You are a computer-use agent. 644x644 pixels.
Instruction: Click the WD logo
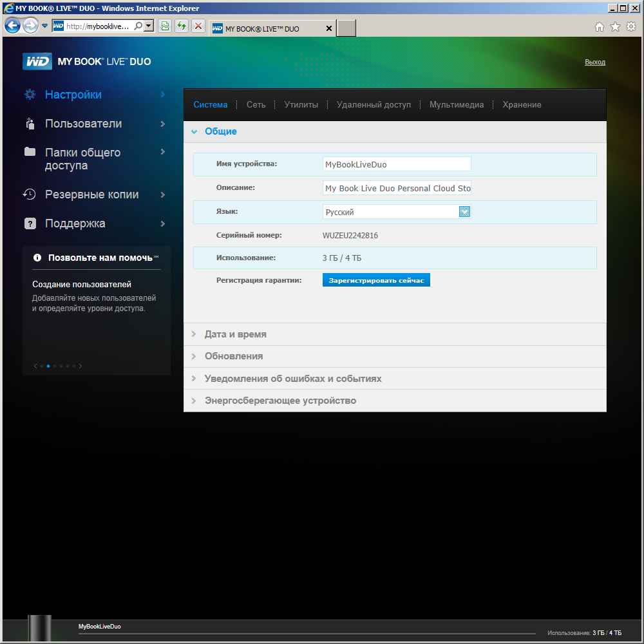37,61
